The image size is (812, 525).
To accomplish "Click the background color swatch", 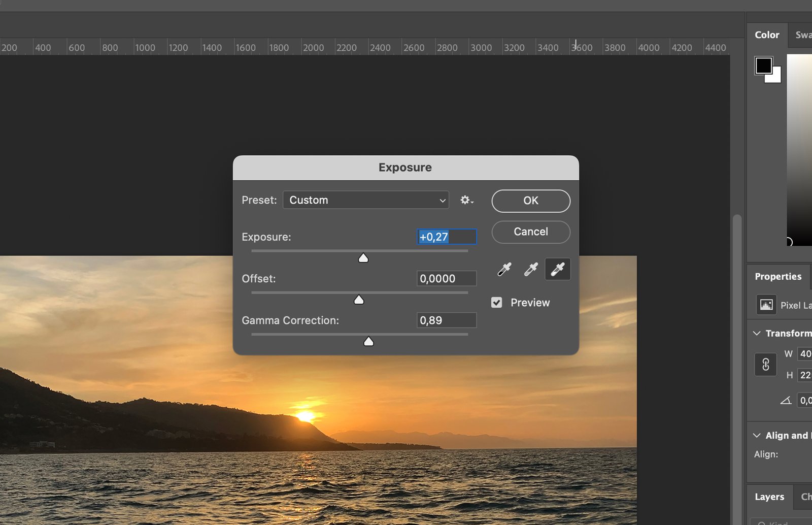I will click(x=775, y=78).
